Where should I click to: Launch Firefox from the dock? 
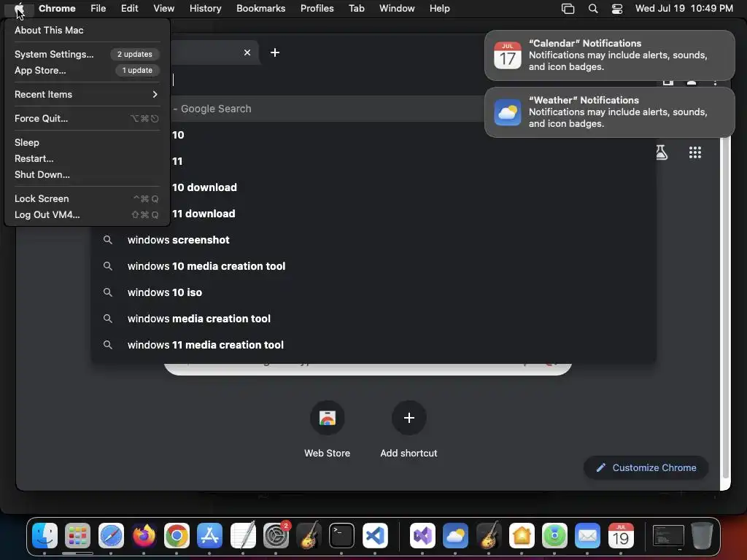(144, 536)
